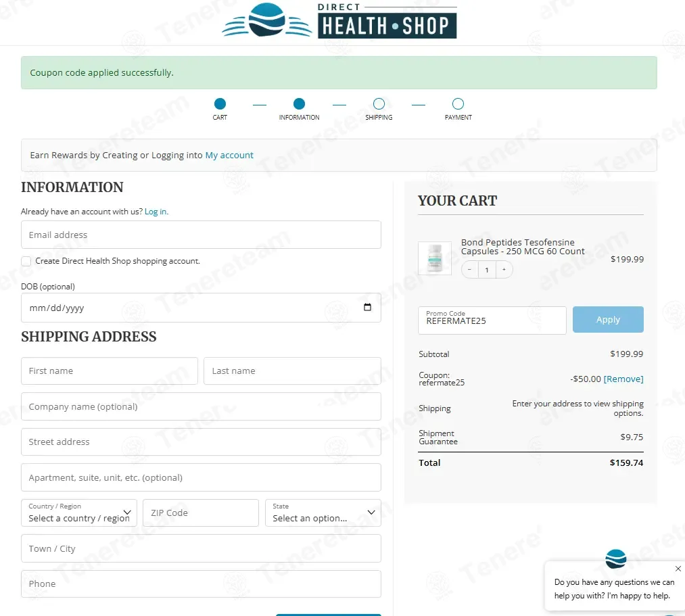Open the DOB calendar picker icon

[367, 307]
